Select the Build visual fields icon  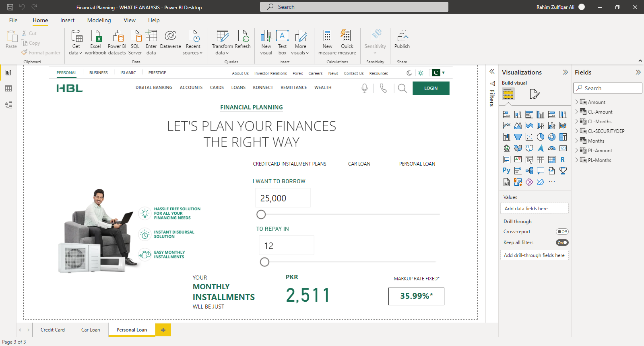point(508,94)
